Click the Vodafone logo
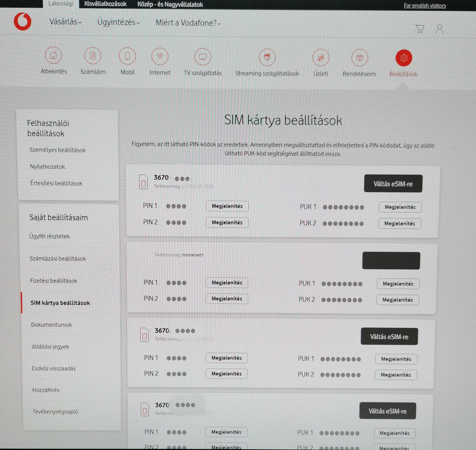Screen dimensions: 476x450 22,21
